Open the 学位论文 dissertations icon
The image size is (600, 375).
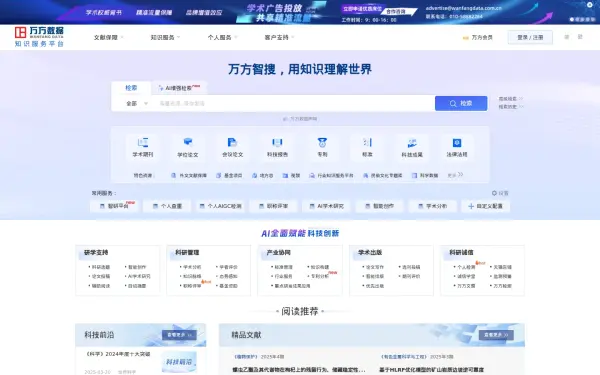pyautogui.click(x=188, y=143)
